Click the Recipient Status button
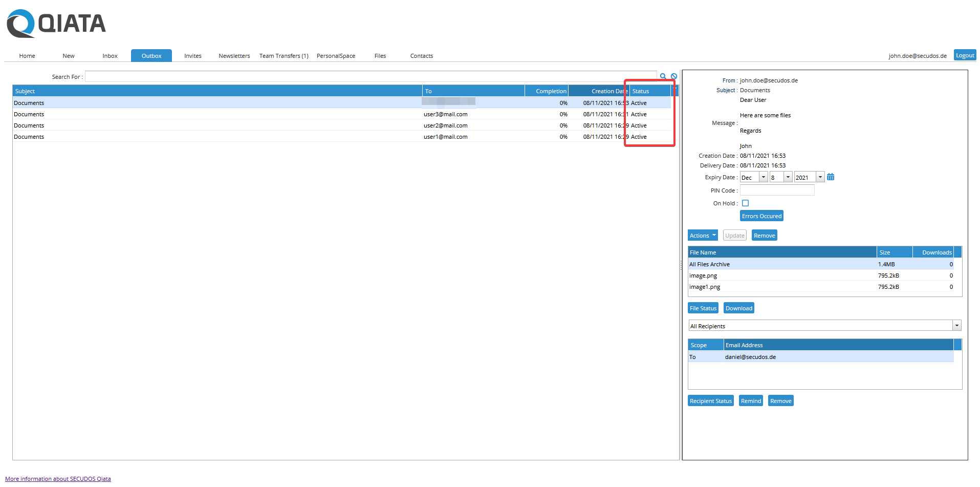The height and width of the screenshot is (487, 980). (710, 401)
